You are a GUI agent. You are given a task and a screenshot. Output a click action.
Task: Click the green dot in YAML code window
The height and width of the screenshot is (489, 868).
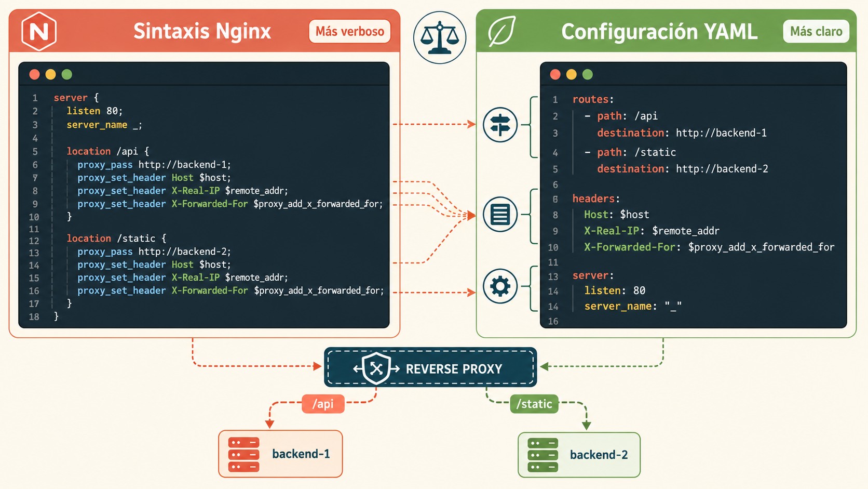point(588,74)
